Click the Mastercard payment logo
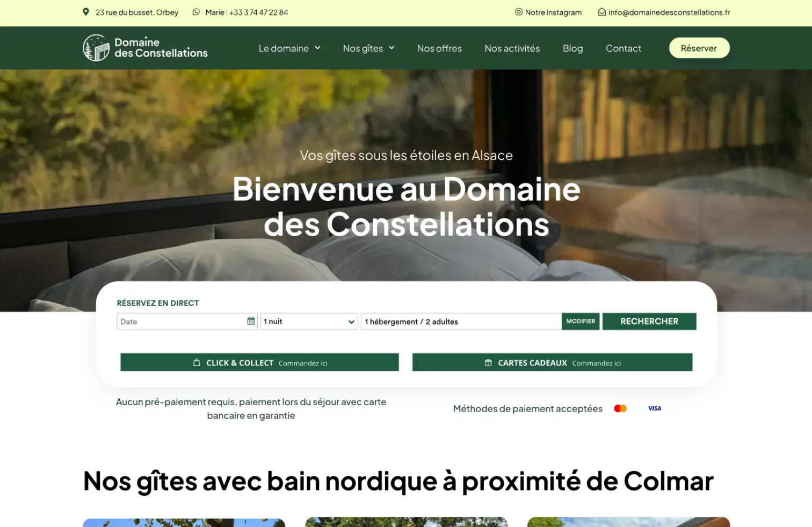This screenshot has height=527, width=812. [x=620, y=408]
